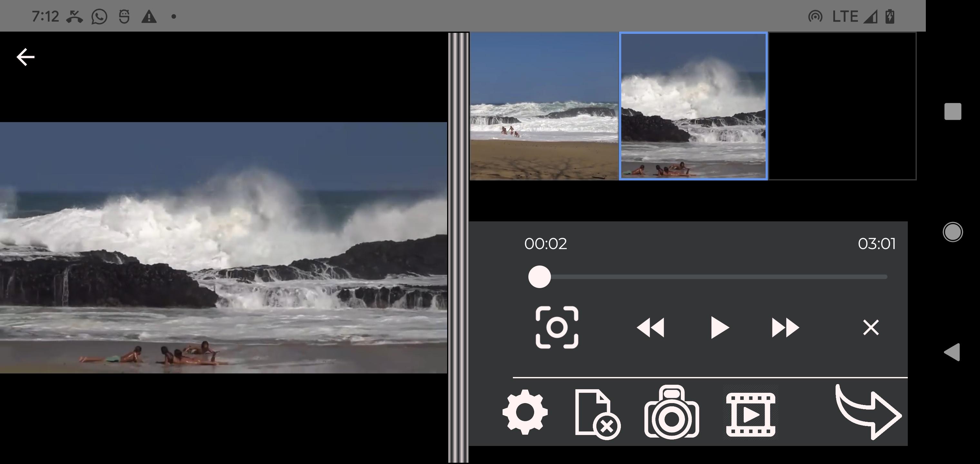Click the vertical split divider handle
The width and height of the screenshot is (980, 464).
tap(458, 247)
